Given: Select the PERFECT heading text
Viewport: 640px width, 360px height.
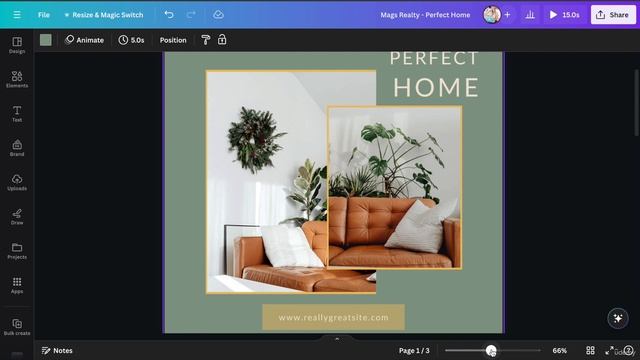Looking at the screenshot, I should point(433,58).
